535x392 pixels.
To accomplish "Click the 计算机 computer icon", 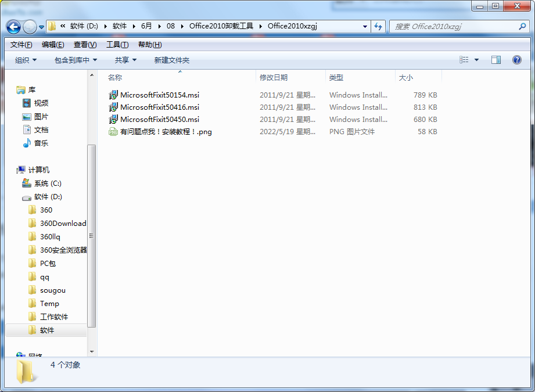I will click(x=21, y=170).
